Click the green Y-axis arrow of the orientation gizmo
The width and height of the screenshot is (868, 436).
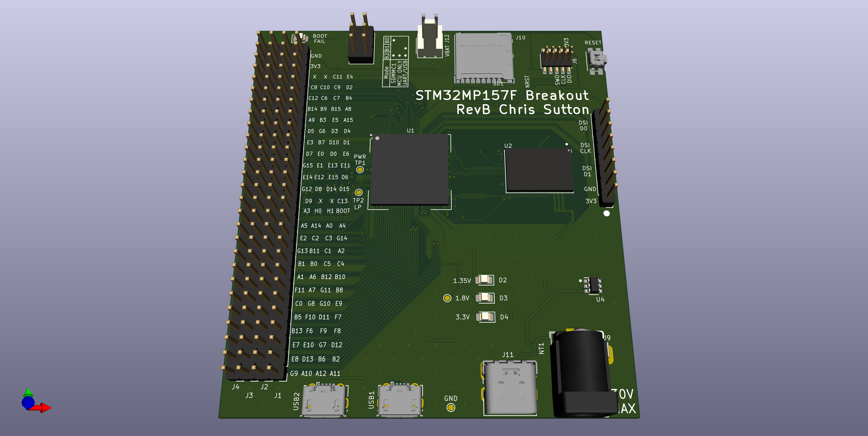(28, 392)
